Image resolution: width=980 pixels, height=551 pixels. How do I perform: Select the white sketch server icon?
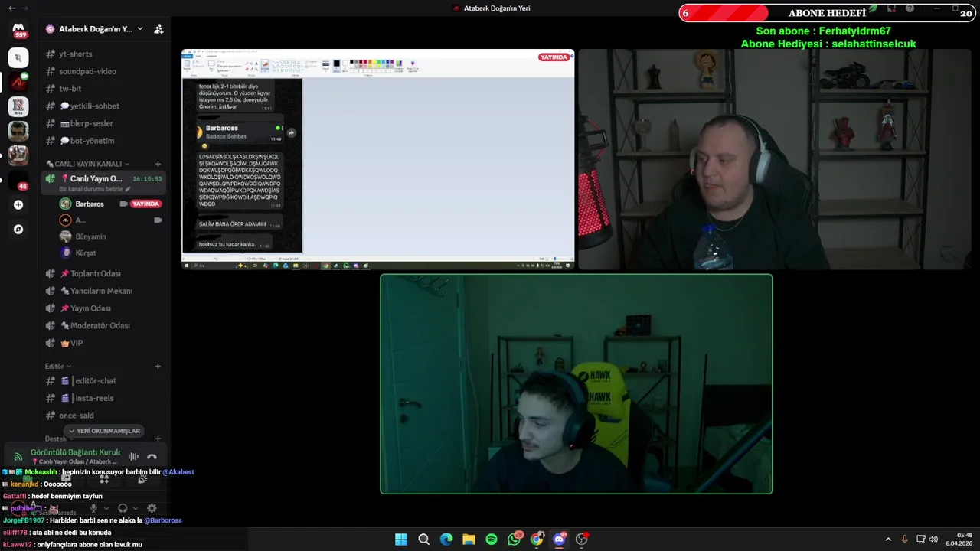18,57
